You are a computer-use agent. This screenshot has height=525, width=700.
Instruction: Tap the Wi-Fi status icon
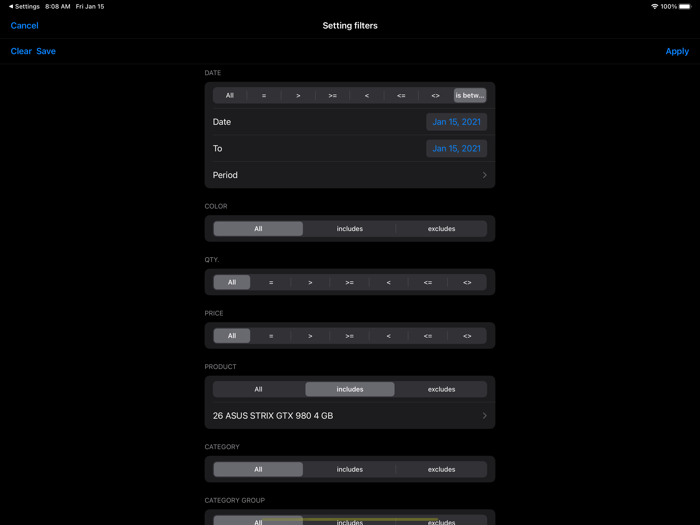tap(654, 6)
